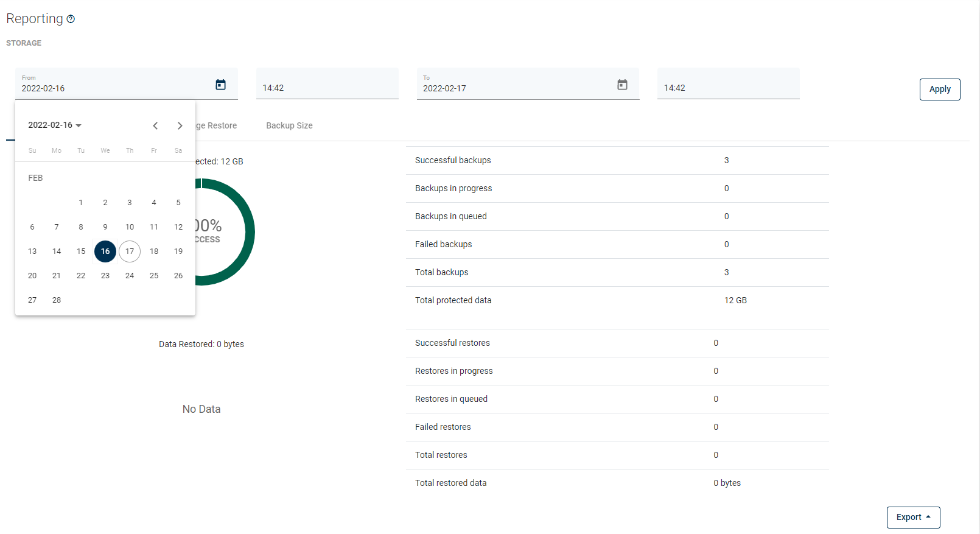
Task: Go to next month in calendar
Action: [x=180, y=125]
